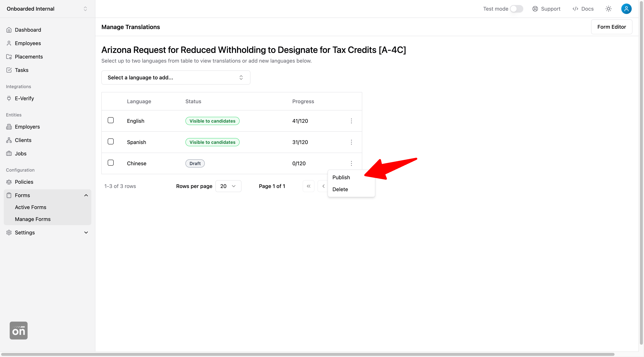This screenshot has width=644, height=357.
Task: Open row actions for Spanish
Action: (351, 142)
